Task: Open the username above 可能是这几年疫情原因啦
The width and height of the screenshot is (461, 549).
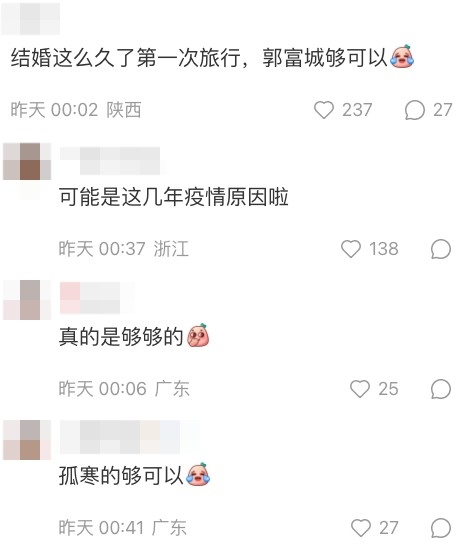Action: pos(110,161)
